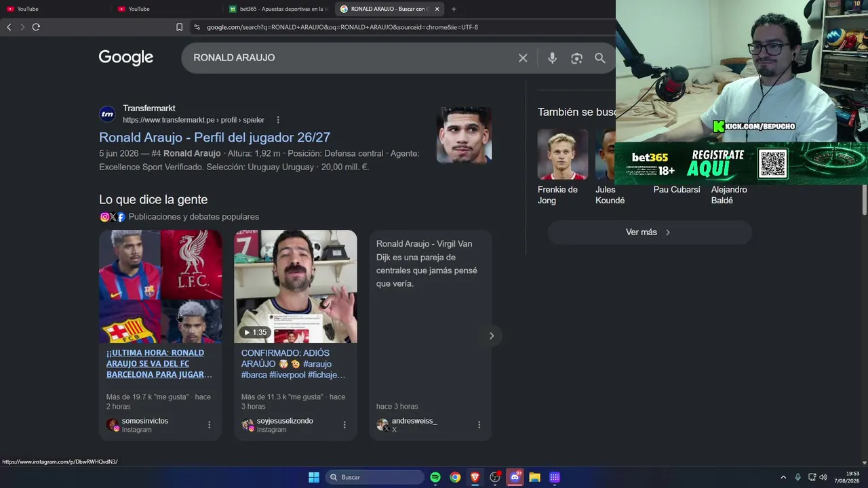The height and width of the screenshot is (488, 868).
Task: Search by image with the camera lens icon
Action: click(x=576, y=58)
